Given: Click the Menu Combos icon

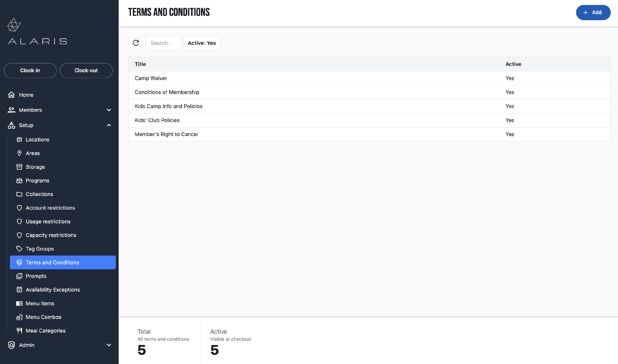Looking at the screenshot, I should click(x=19, y=317).
